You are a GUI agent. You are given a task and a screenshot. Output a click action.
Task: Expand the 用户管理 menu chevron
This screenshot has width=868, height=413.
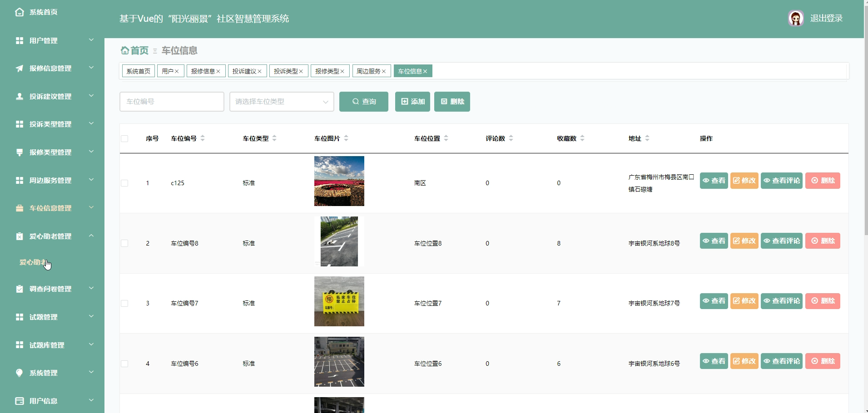[91, 40]
